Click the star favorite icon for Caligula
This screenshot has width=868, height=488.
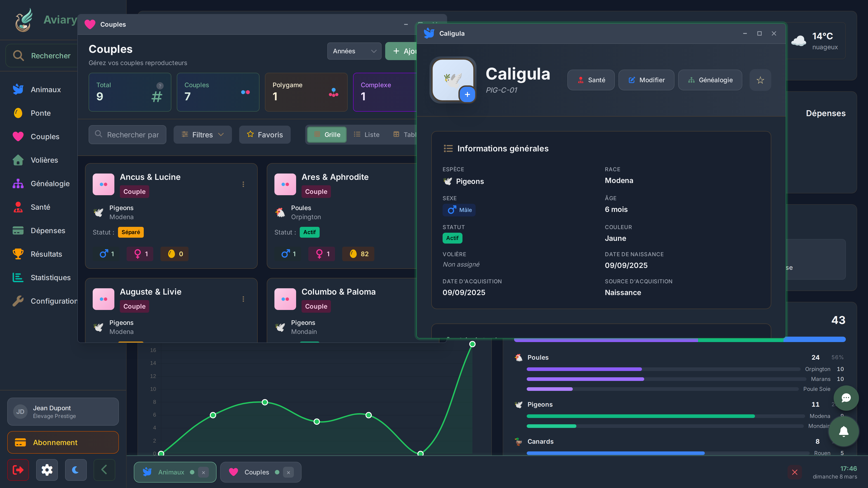[x=760, y=80]
